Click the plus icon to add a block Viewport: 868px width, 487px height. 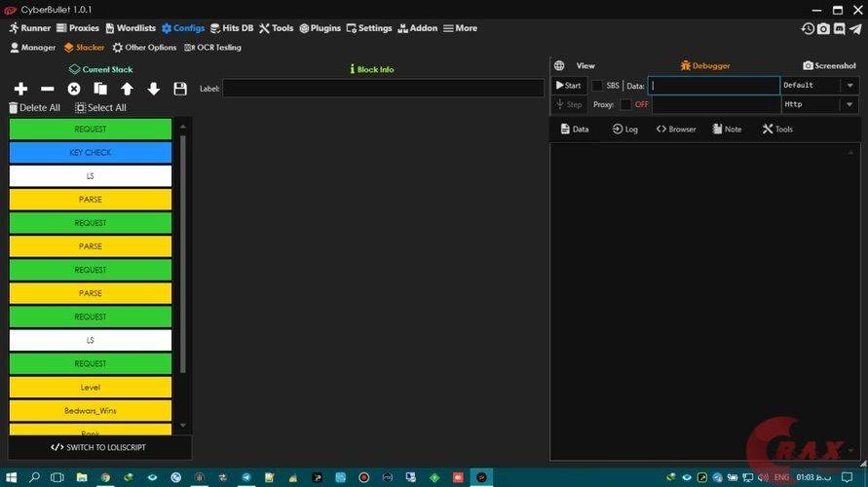click(x=21, y=89)
